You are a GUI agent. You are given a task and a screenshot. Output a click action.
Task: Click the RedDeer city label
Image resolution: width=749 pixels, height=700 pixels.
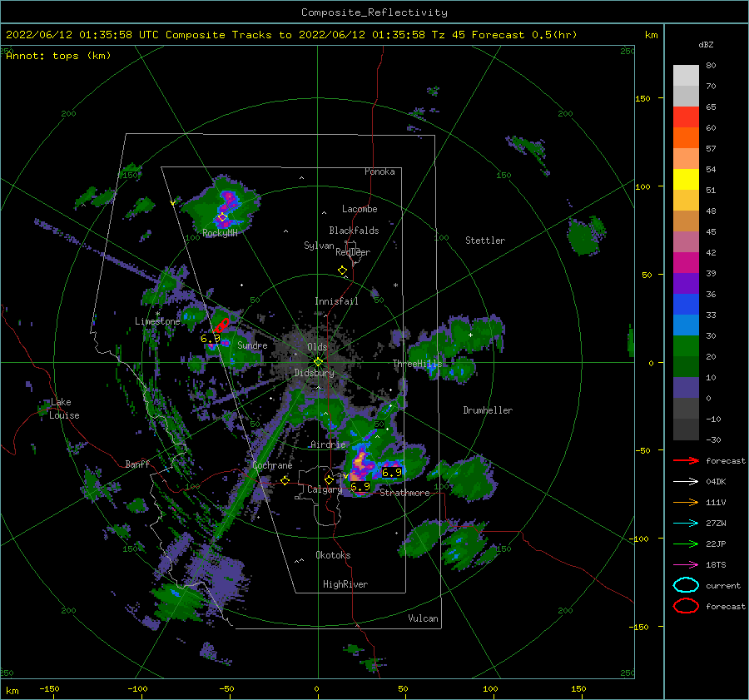(x=353, y=252)
